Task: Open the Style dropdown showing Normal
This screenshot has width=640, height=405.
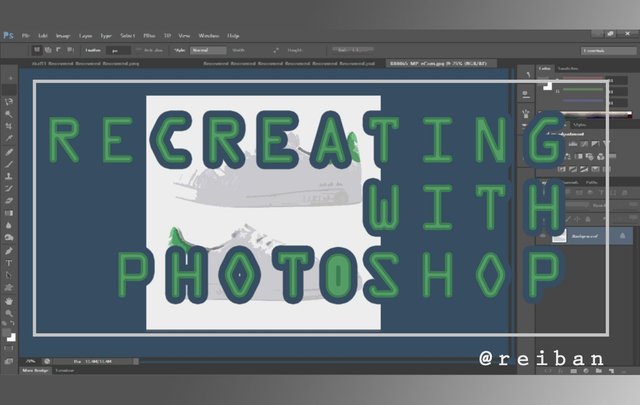Action: click(208, 50)
